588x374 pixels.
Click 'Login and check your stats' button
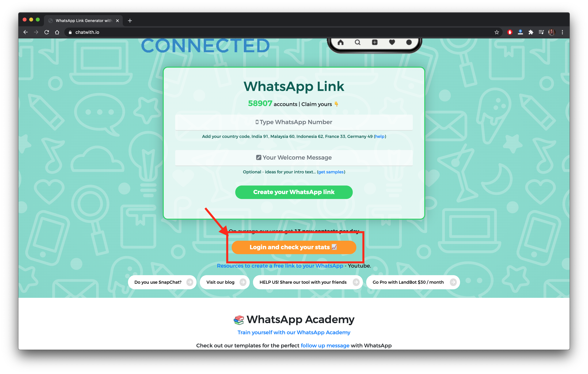tap(294, 247)
